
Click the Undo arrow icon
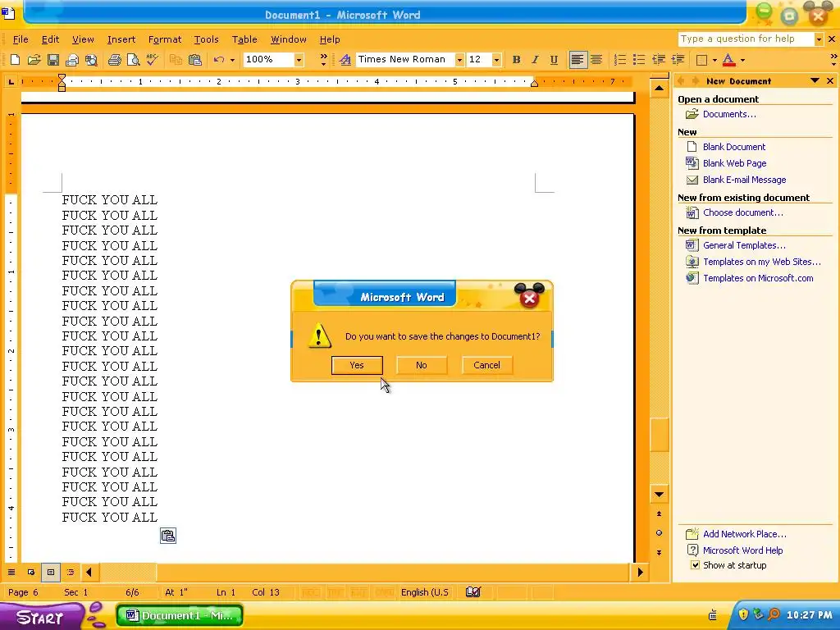pos(218,59)
